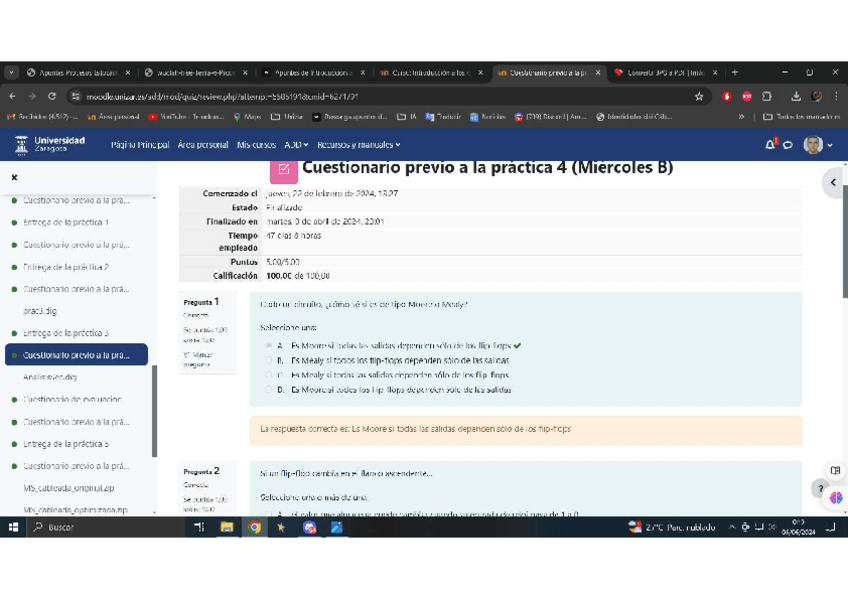This screenshot has height=599, width=848.
Task: Go to Página Principal
Action: click(x=140, y=144)
